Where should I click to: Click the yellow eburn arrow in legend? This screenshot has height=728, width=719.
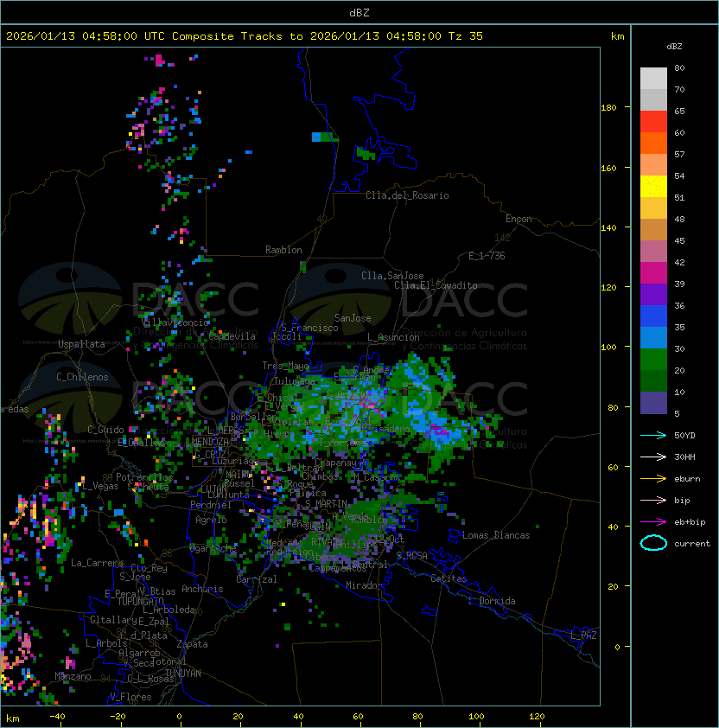(x=653, y=479)
